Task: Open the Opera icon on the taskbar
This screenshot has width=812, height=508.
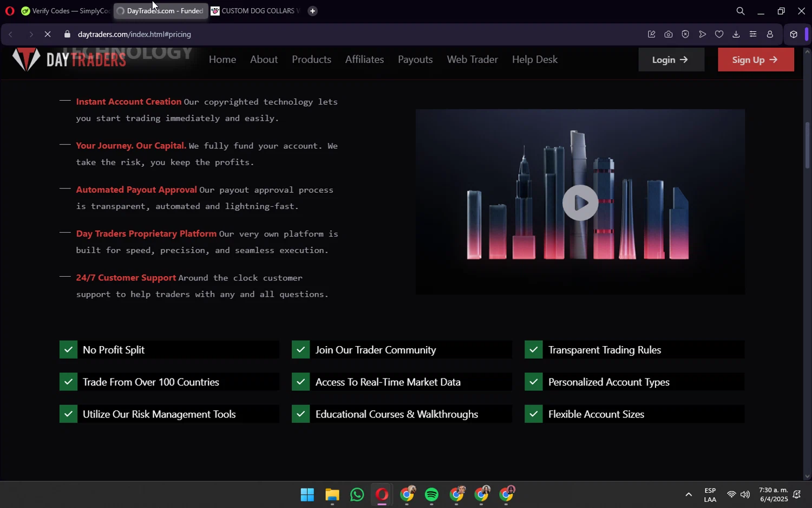Action: click(x=382, y=494)
